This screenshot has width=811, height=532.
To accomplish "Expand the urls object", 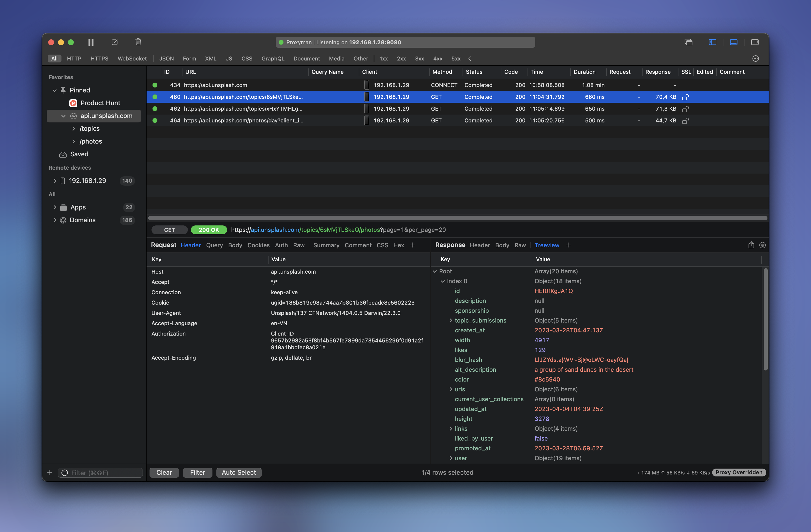I will [451, 389].
